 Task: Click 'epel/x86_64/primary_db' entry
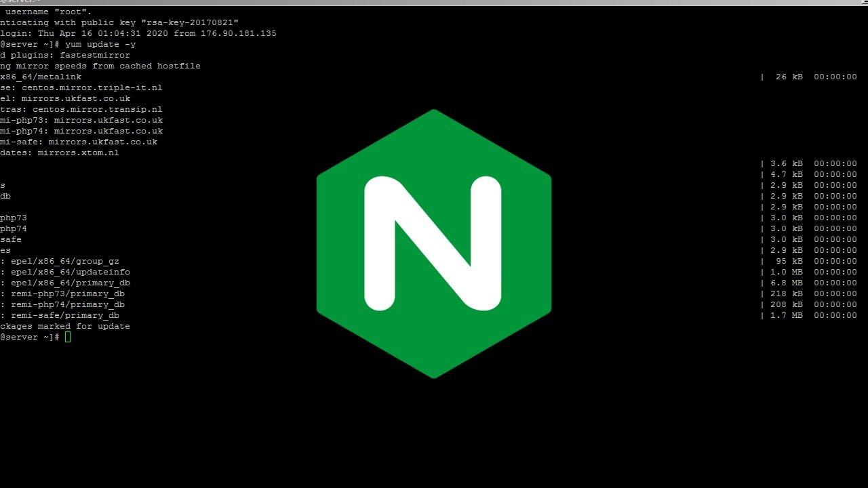(71, 283)
